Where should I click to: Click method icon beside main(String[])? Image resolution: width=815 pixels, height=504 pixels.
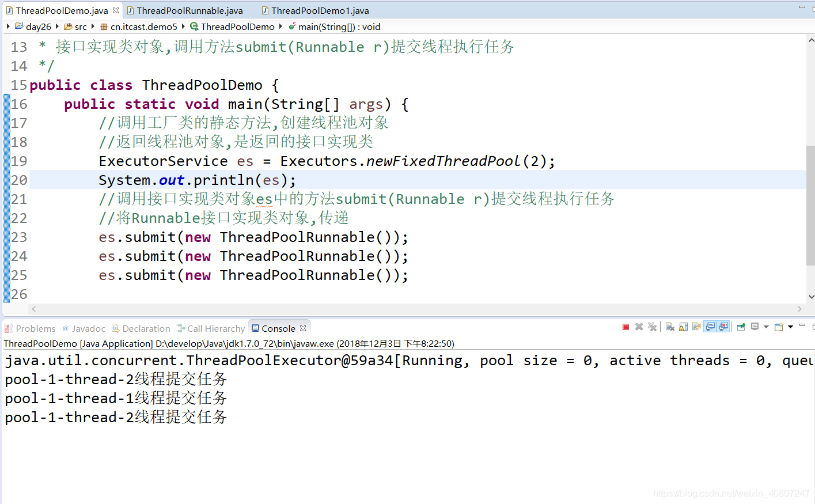coord(292,26)
